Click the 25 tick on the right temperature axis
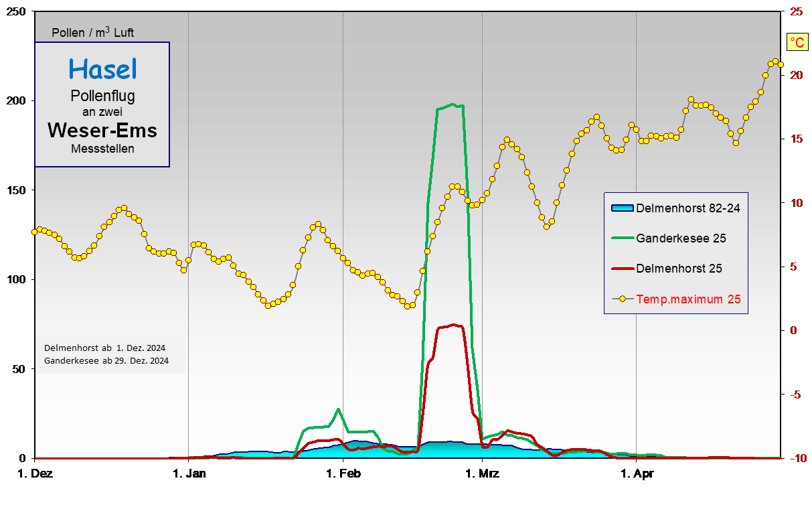Viewport: 812px width, 505px height. 796,12
